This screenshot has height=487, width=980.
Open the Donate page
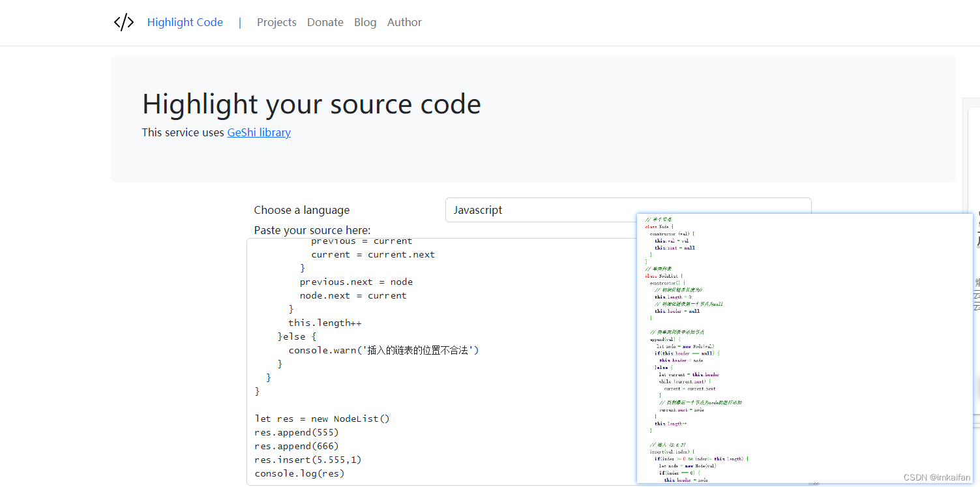(325, 22)
